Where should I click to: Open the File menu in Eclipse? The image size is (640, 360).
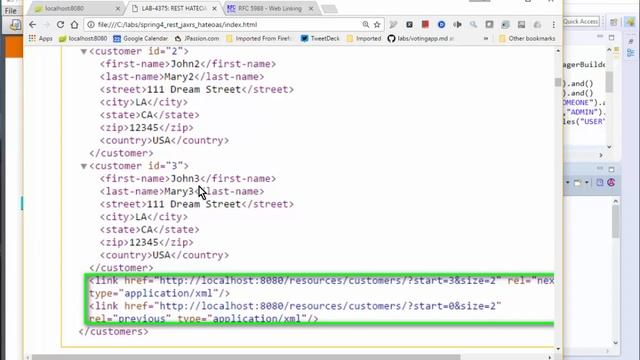coord(10,11)
